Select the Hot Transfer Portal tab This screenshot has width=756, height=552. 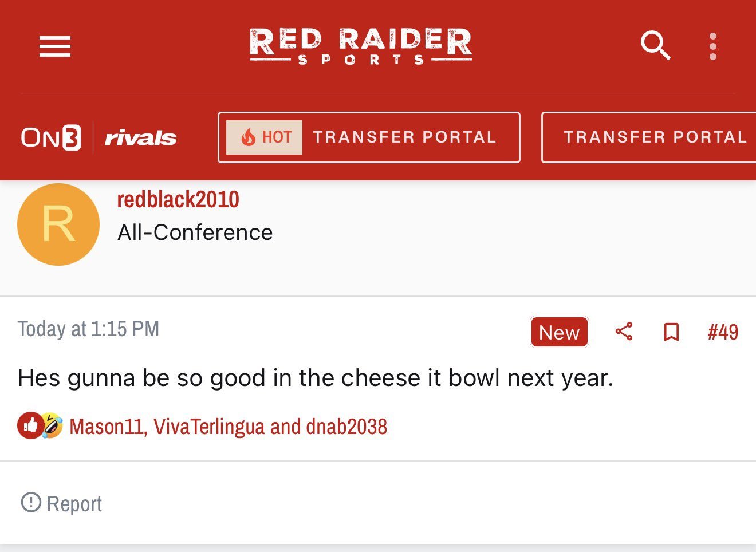404,137
